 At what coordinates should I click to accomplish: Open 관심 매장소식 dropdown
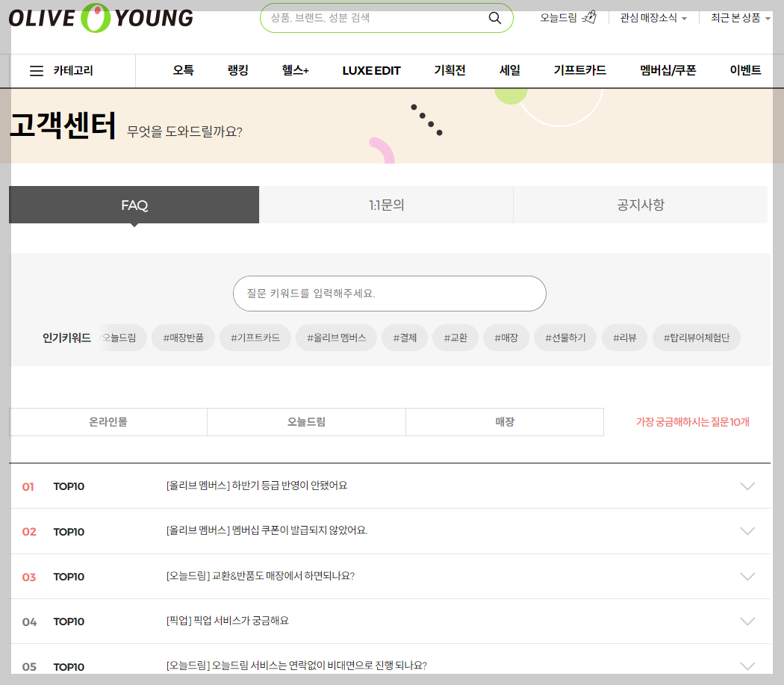click(653, 18)
